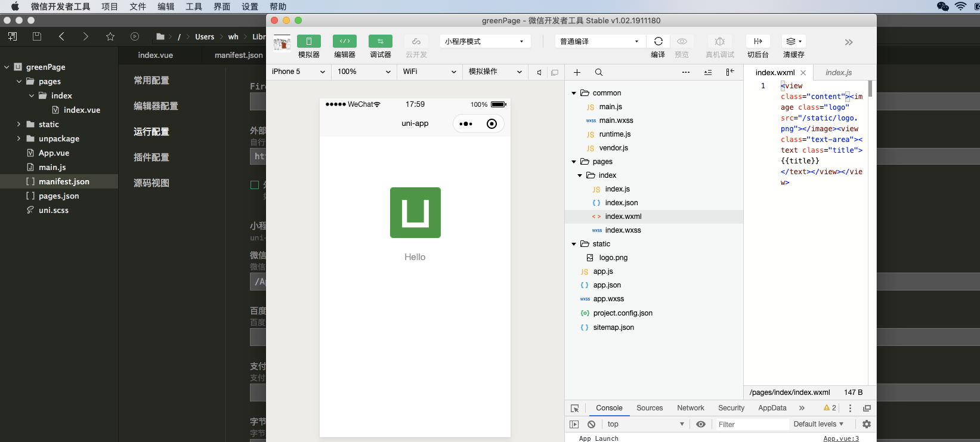
Task: Click the 真机调试 remote debug icon
Action: coord(720,41)
